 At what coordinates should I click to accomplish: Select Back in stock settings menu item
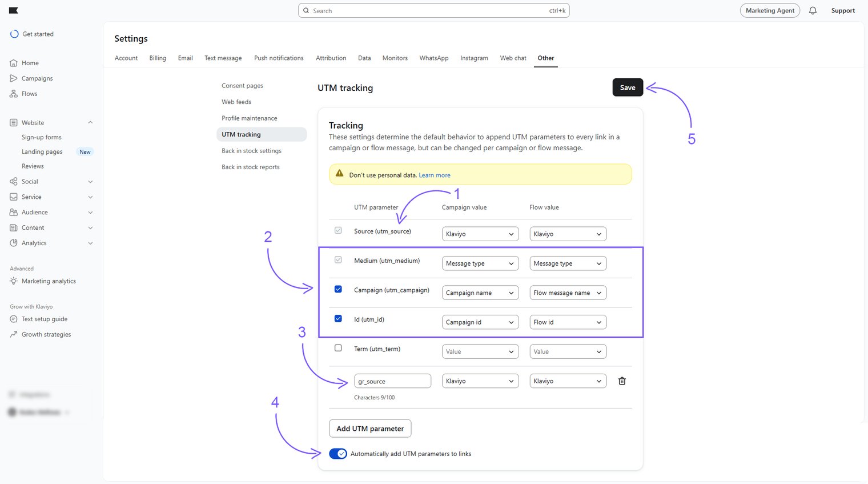pyautogui.click(x=251, y=151)
